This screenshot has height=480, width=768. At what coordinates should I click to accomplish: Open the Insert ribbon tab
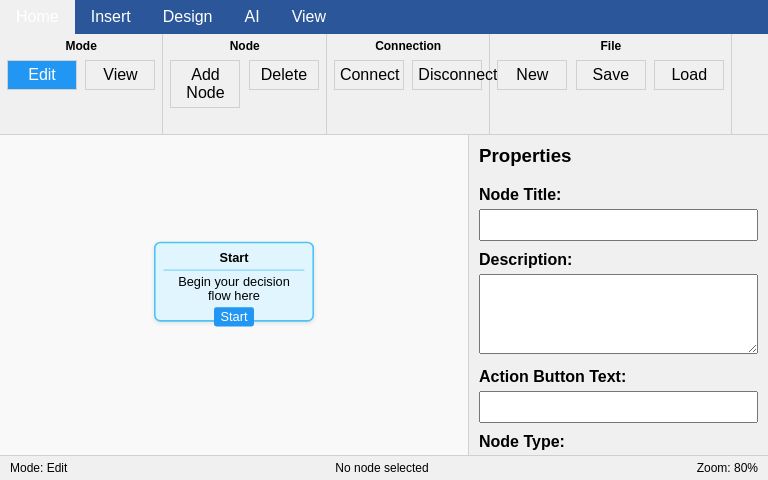(x=111, y=17)
